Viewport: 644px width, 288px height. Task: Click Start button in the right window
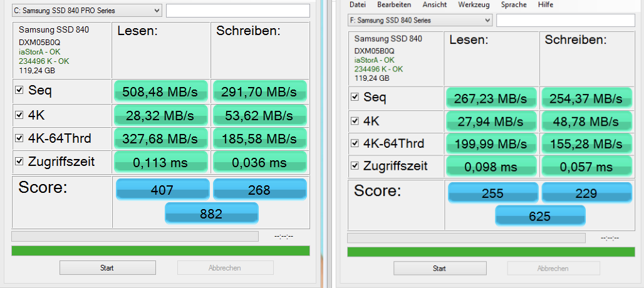coord(440,269)
